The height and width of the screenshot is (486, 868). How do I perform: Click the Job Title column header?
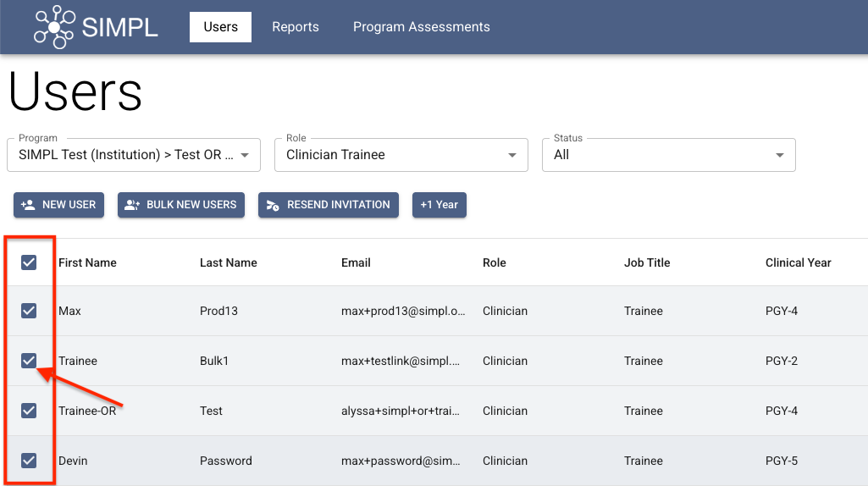pos(647,263)
